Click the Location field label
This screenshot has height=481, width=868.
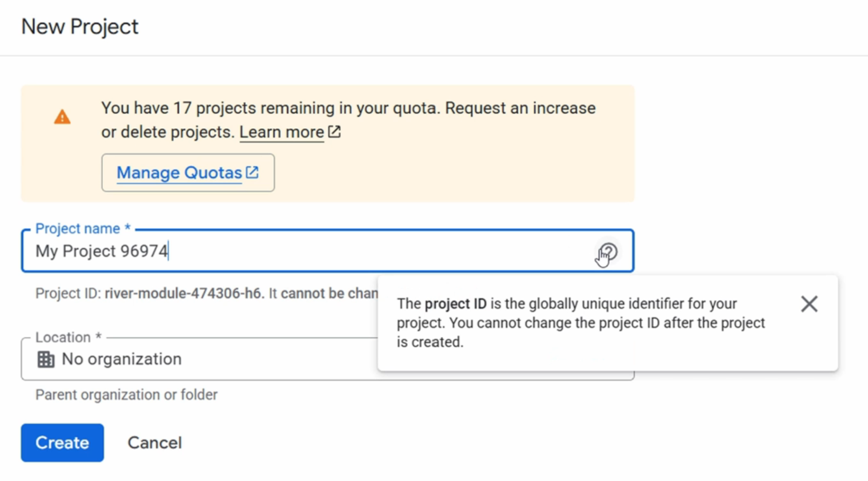pos(68,337)
